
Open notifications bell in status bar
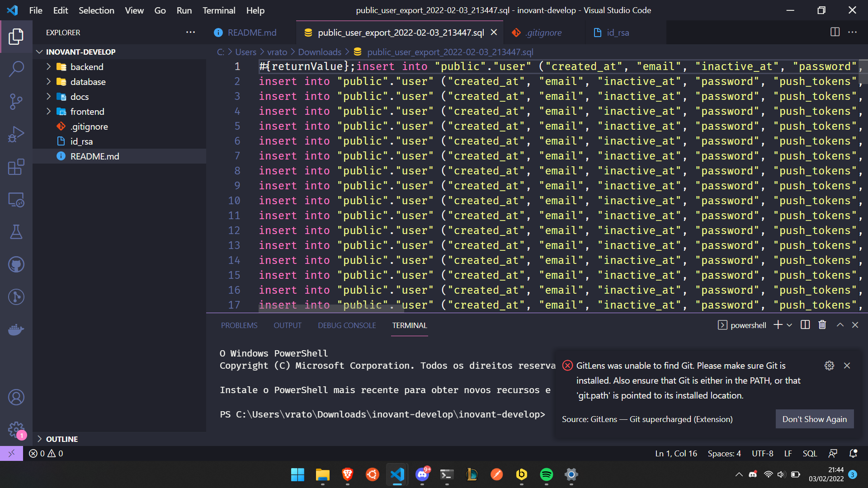click(x=853, y=453)
